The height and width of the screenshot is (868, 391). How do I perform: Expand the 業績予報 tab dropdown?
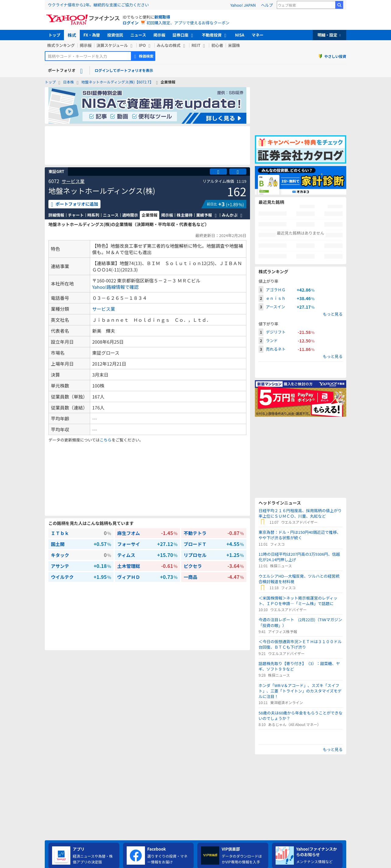pos(216,215)
